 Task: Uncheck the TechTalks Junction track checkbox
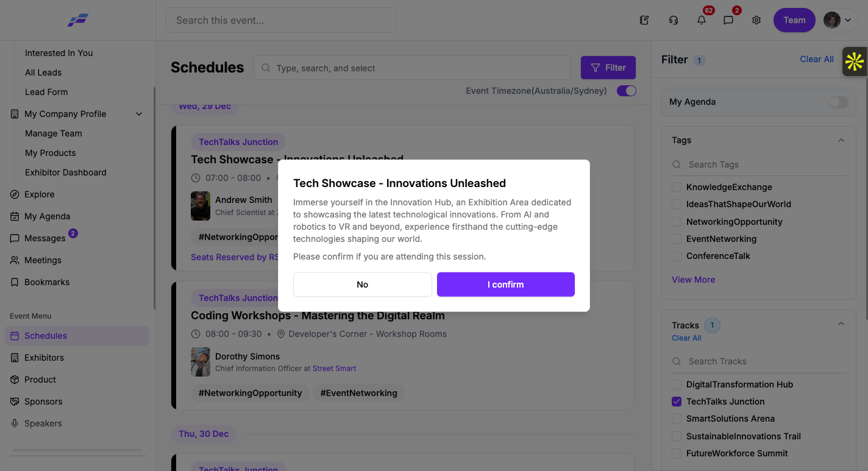point(677,402)
